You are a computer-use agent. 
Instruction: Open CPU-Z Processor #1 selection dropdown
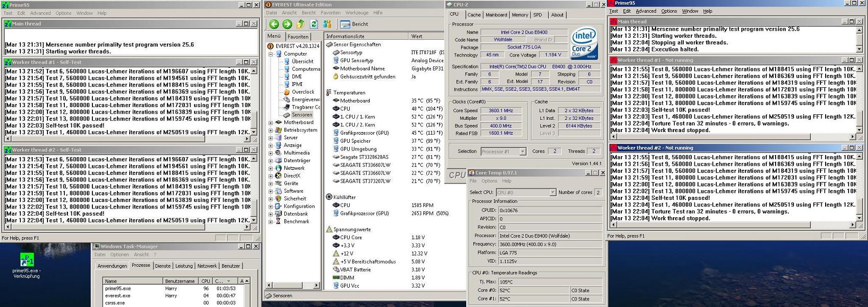click(x=522, y=151)
